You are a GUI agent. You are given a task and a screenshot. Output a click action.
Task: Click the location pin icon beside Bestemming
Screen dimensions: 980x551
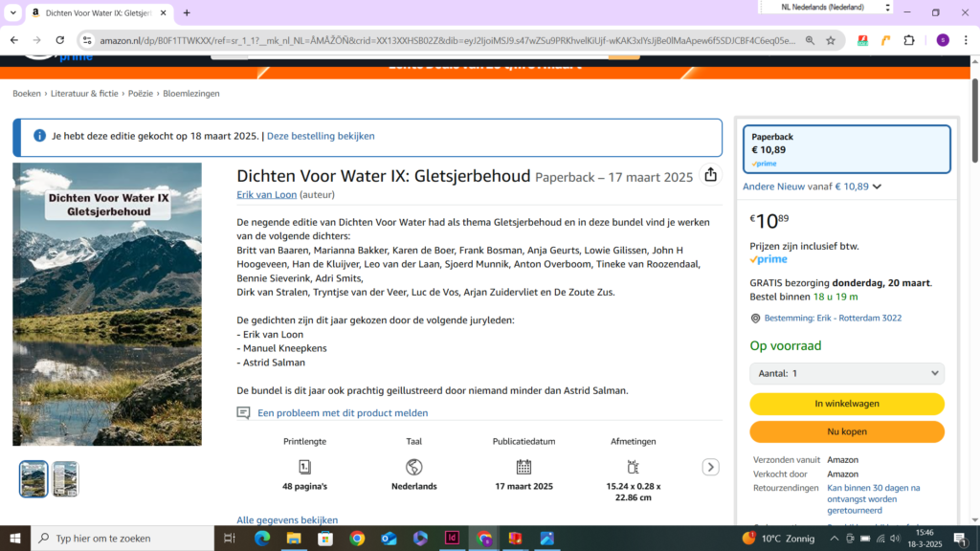pyautogui.click(x=756, y=318)
